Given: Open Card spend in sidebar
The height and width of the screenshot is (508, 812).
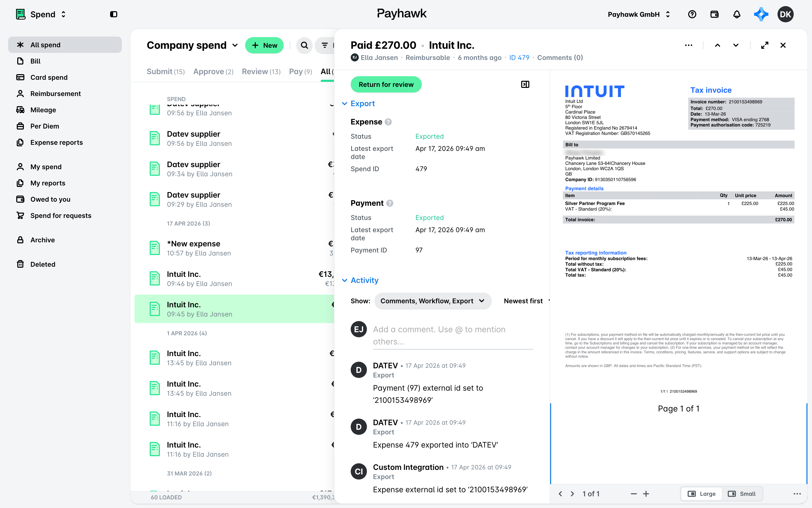Looking at the screenshot, I should pos(65,77).
